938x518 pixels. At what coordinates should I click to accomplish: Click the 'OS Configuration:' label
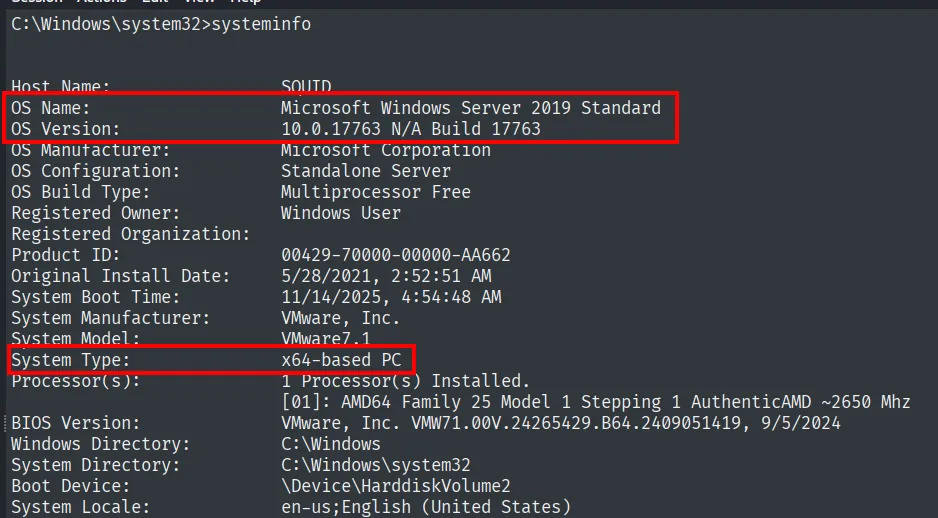pyautogui.click(x=96, y=171)
